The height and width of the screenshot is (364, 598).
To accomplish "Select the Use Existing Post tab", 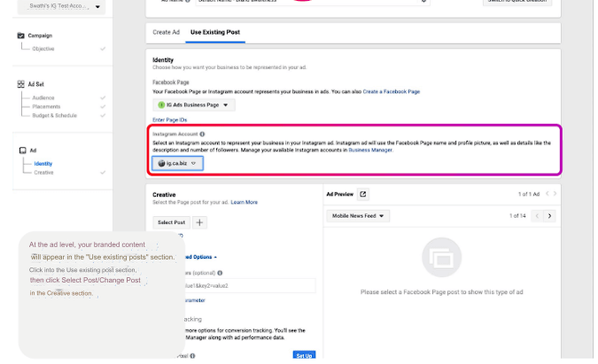I will tap(215, 33).
